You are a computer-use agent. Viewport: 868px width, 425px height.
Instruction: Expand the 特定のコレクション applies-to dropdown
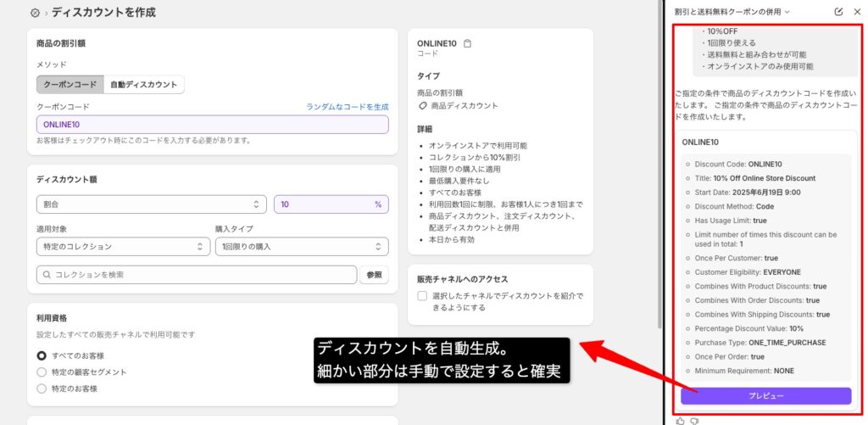click(x=123, y=246)
